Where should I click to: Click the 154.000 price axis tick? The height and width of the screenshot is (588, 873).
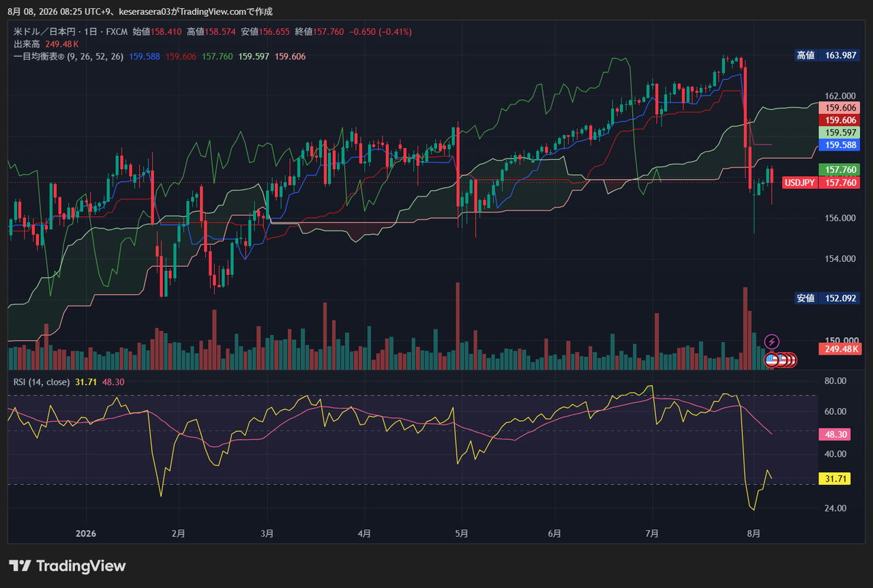coord(839,259)
